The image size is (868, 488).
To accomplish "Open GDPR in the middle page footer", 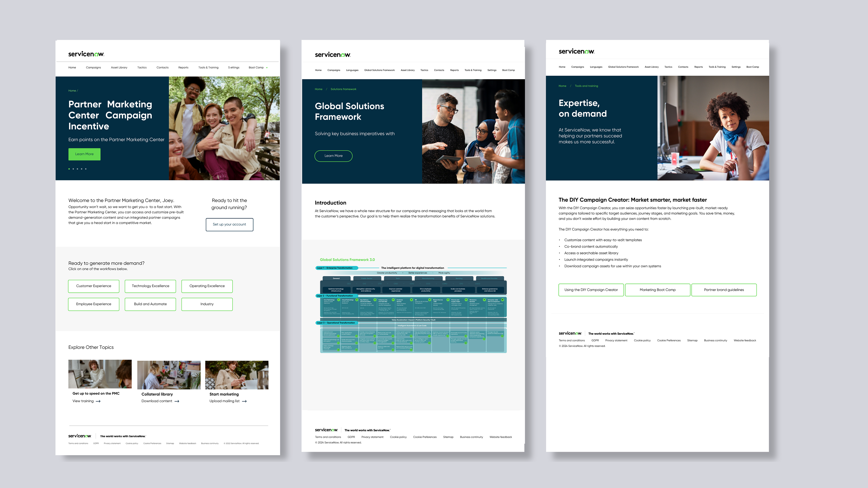I will 351,437.
